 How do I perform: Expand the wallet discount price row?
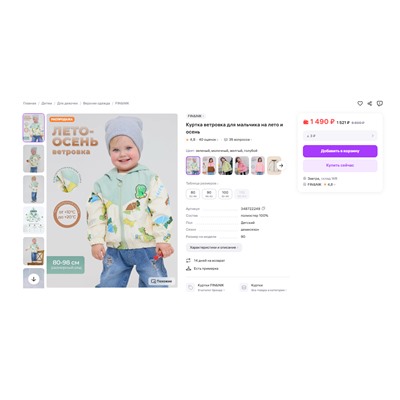(x=340, y=136)
